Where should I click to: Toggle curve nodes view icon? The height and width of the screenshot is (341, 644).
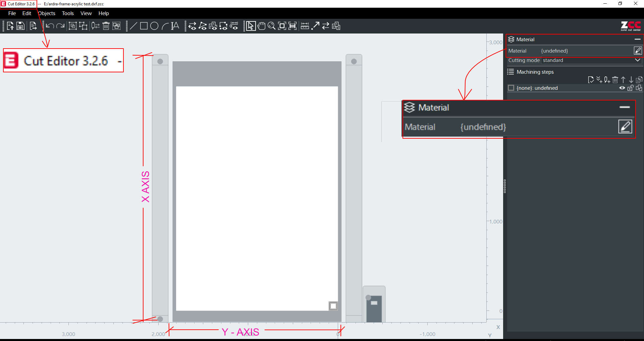point(223,26)
